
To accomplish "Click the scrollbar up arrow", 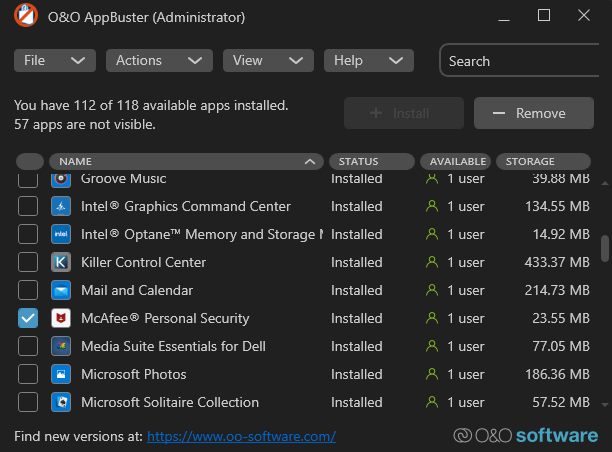I will [605, 183].
